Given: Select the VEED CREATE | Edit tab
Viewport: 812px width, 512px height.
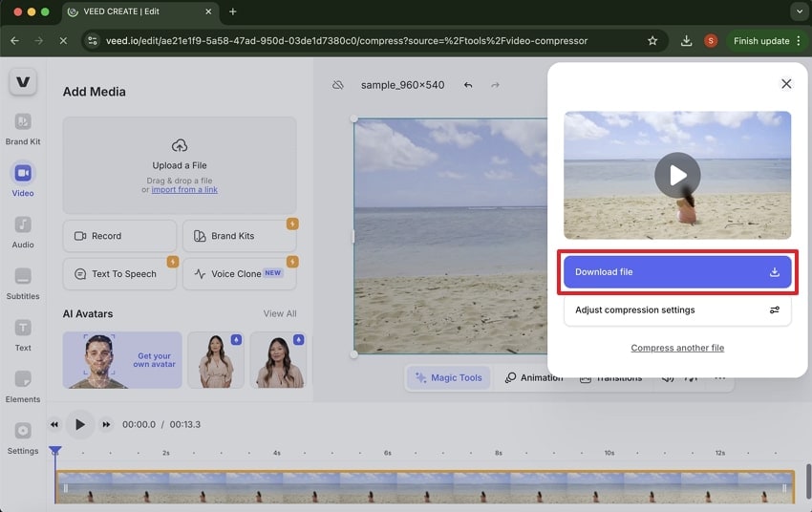Looking at the screenshot, I should click(x=139, y=11).
